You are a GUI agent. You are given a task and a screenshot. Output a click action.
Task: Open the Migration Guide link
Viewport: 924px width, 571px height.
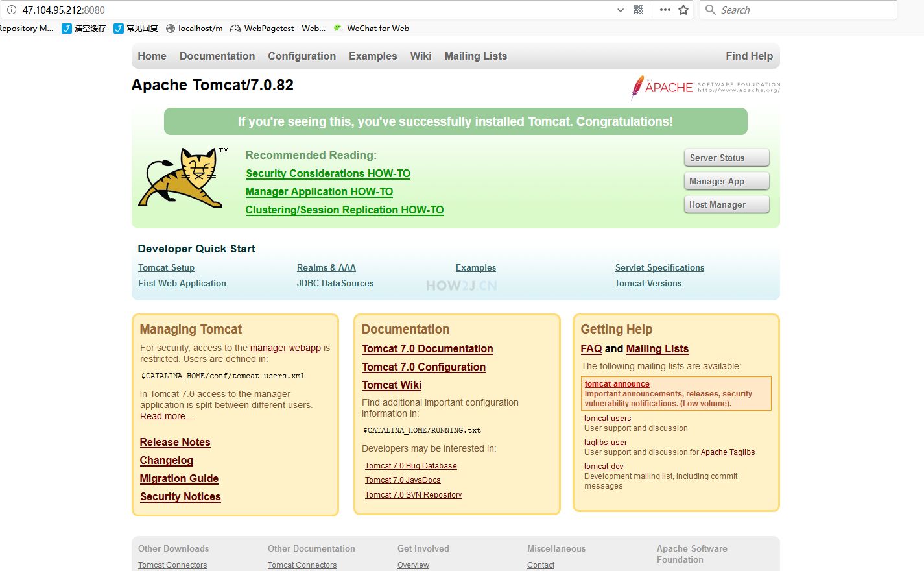(x=179, y=479)
